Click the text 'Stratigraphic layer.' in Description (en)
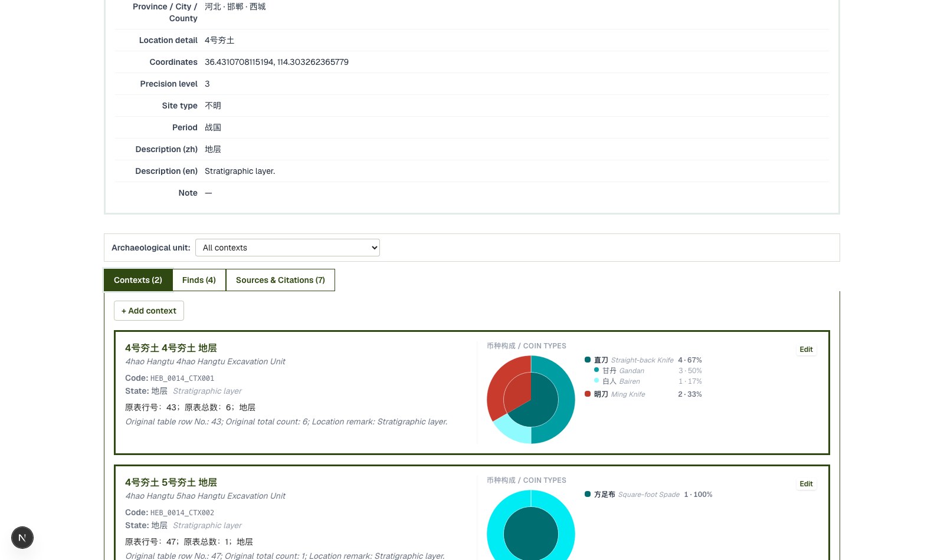Viewport: 944px width, 560px height. (x=240, y=171)
